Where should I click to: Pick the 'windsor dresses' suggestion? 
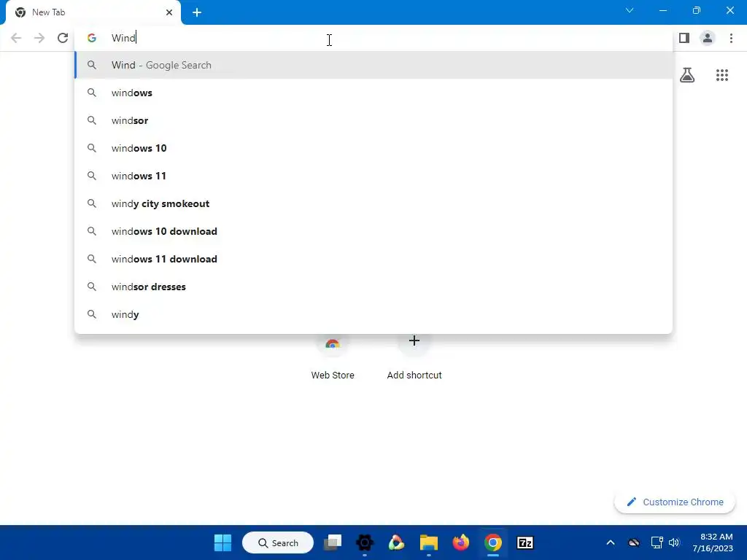(373, 287)
